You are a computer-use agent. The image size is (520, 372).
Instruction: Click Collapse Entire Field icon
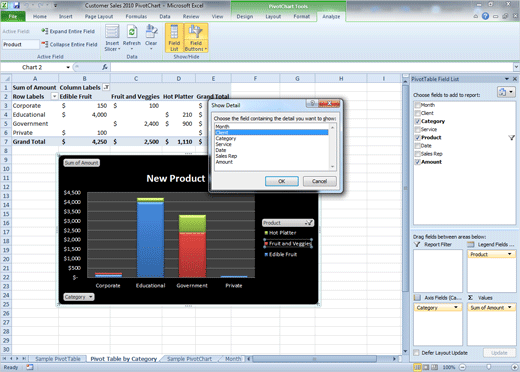click(x=45, y=44)
